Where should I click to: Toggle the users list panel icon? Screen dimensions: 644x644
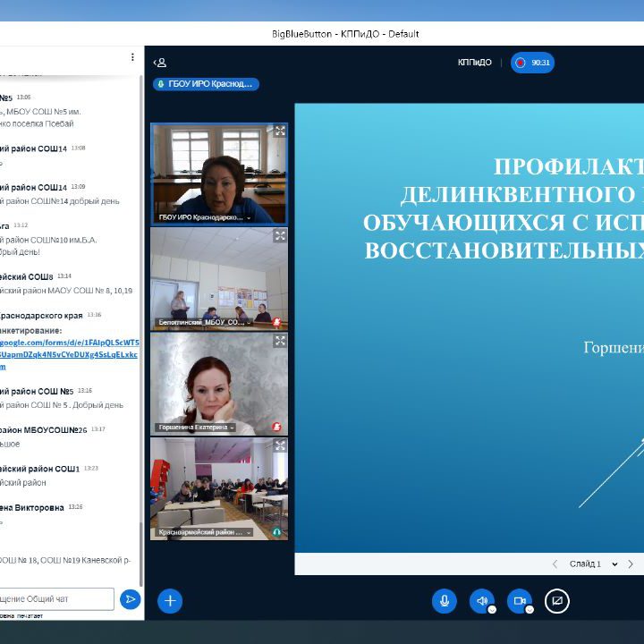[159, 63]
